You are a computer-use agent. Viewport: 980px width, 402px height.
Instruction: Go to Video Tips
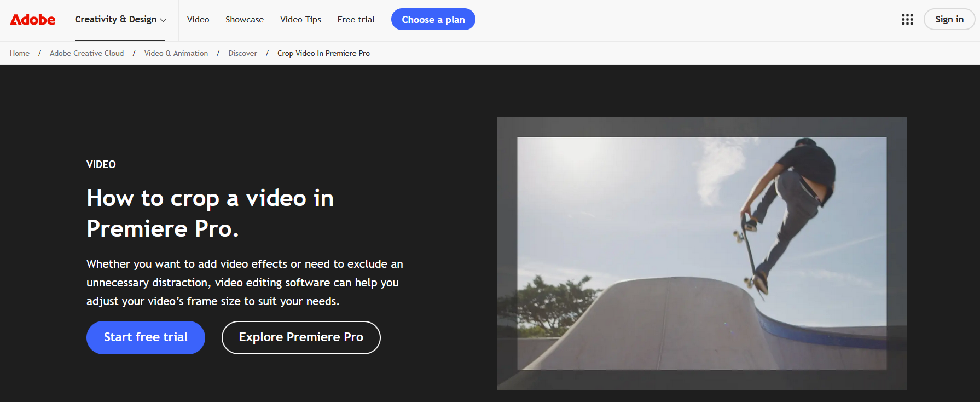[x=300, y=20]
